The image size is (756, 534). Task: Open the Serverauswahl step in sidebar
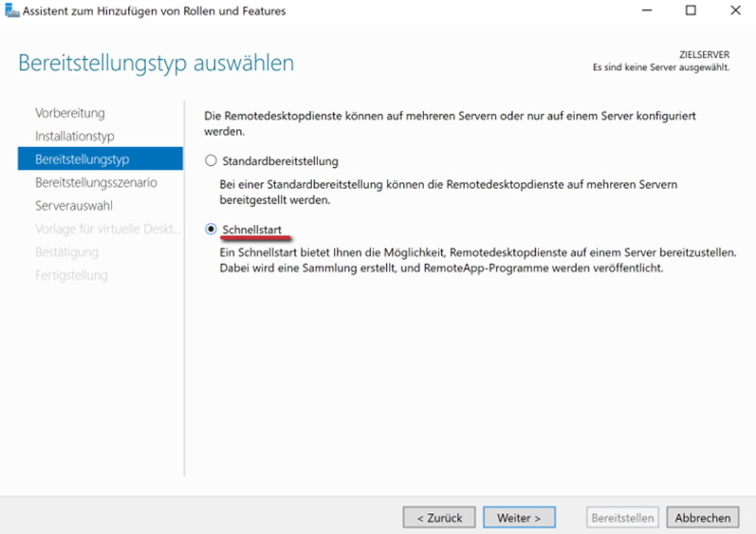click(74, 205)
